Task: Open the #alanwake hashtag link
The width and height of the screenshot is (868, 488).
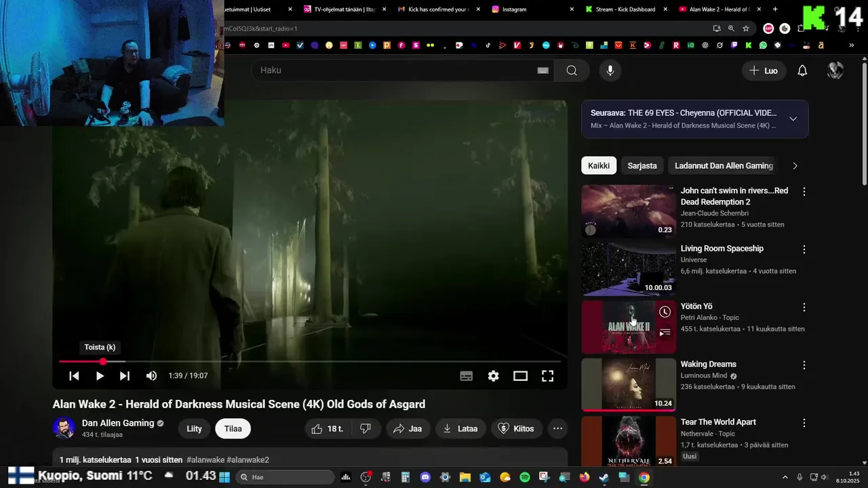Action: tap(205, 460)
